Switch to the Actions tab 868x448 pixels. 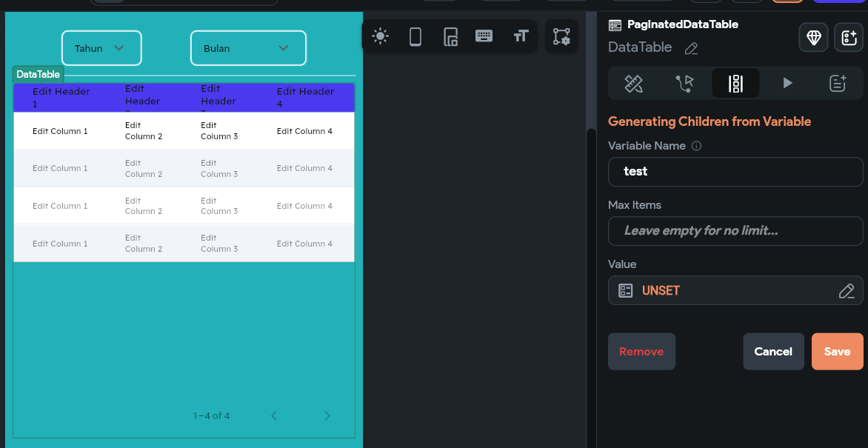(684, 83)
